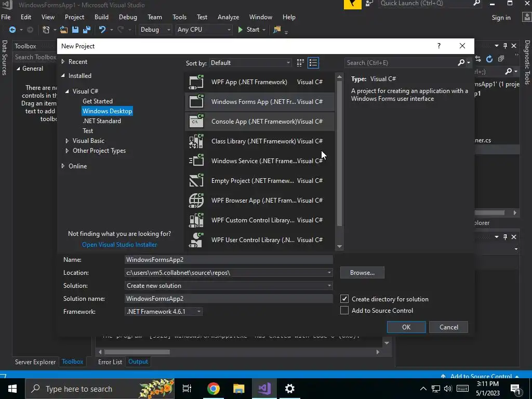532x399 pixels.
Task: Click the Browse... button
Action: (362, 273)
